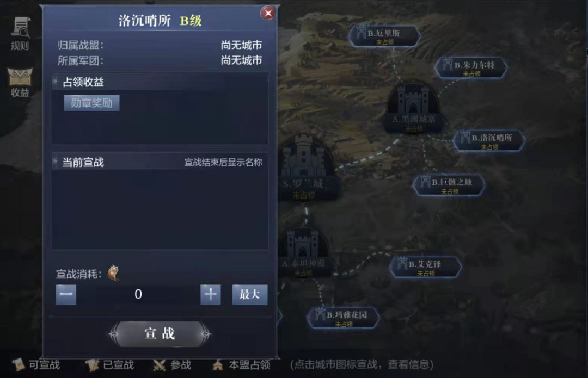This screenshot has height=378, width=588.
Task: Decrease declaration cost with minus button
Action: (x=66, y=294)
